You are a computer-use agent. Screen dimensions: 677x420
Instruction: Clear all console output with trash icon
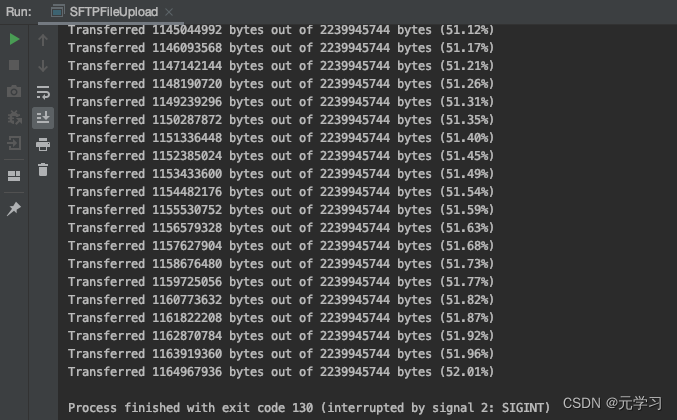click(43, 170)
